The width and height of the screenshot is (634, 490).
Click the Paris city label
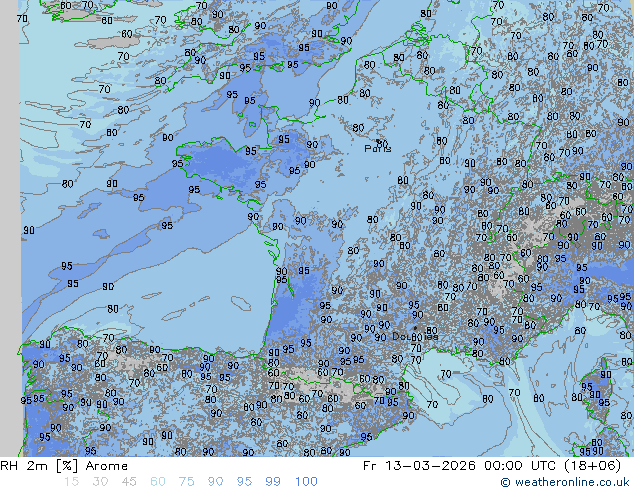click(378, 149)
